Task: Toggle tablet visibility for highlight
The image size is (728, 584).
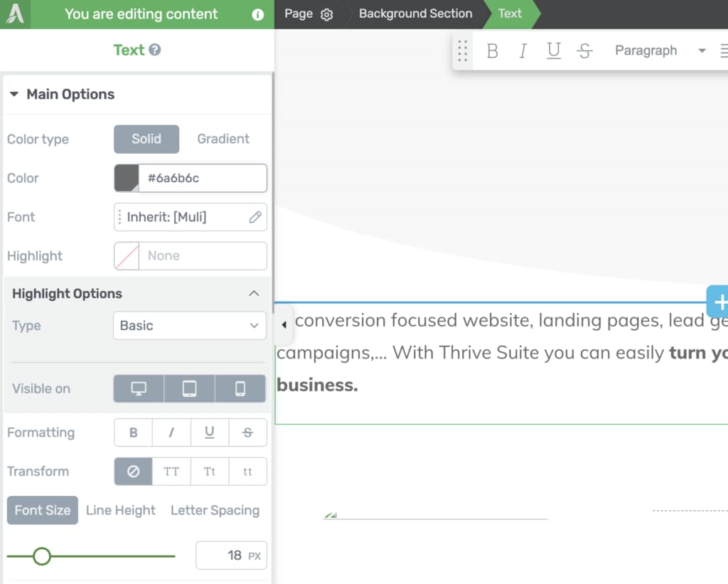Action: pyautogui.click(x=189, y=389)
